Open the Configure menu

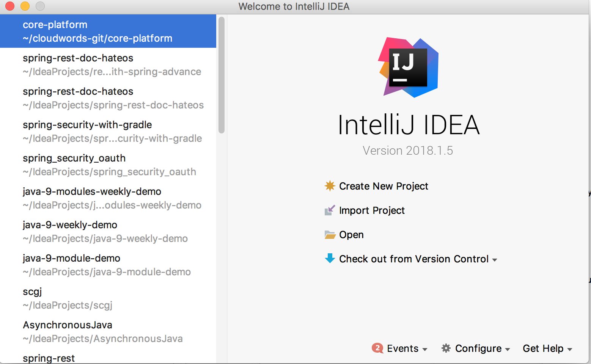click(478, 348)
